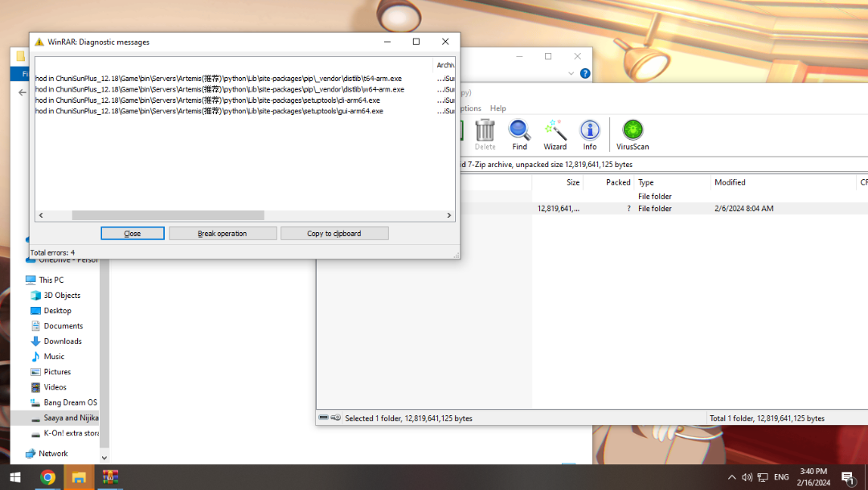This screenshot has width=868, height=490.
Task: Open the Help menu in WinRAR
Action: [497, 108]
